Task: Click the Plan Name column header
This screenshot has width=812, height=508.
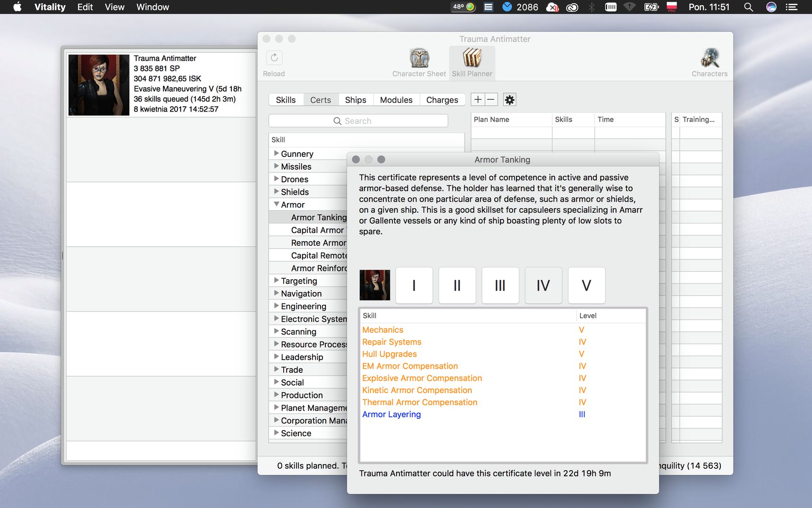Action: click(x=511, y=120)
